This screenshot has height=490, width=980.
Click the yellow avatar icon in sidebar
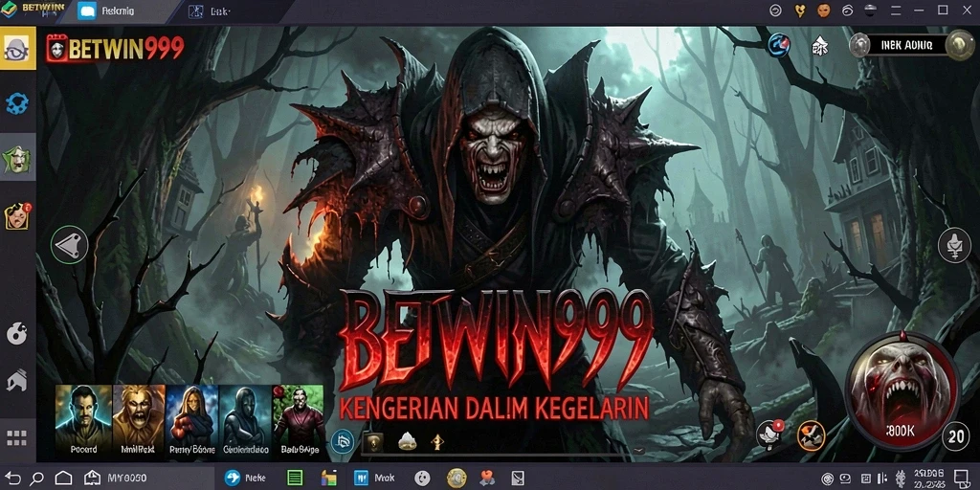(17, 48)
